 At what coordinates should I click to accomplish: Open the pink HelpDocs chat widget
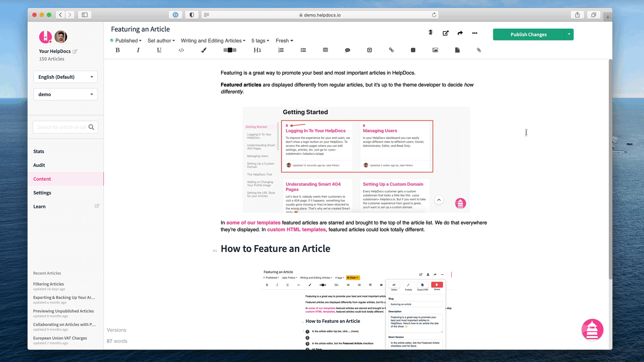coord(592,329)
